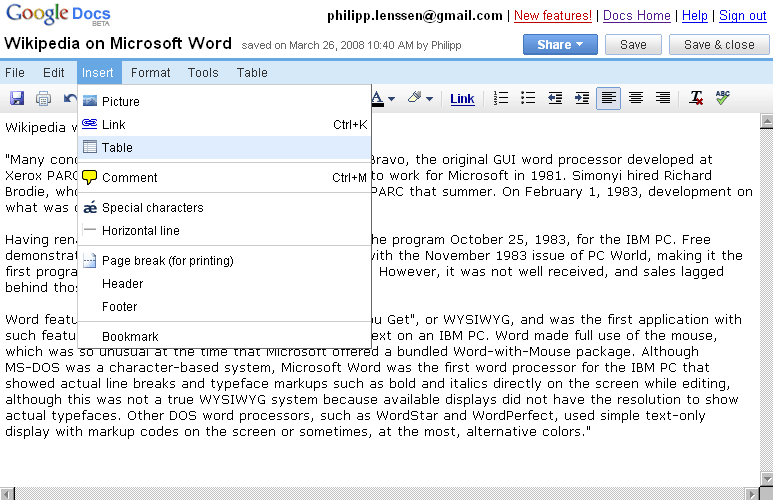Select Table from the Insert menu
Image resolution: width=773 pixels, height=500 pixels.
pos(117,147)
